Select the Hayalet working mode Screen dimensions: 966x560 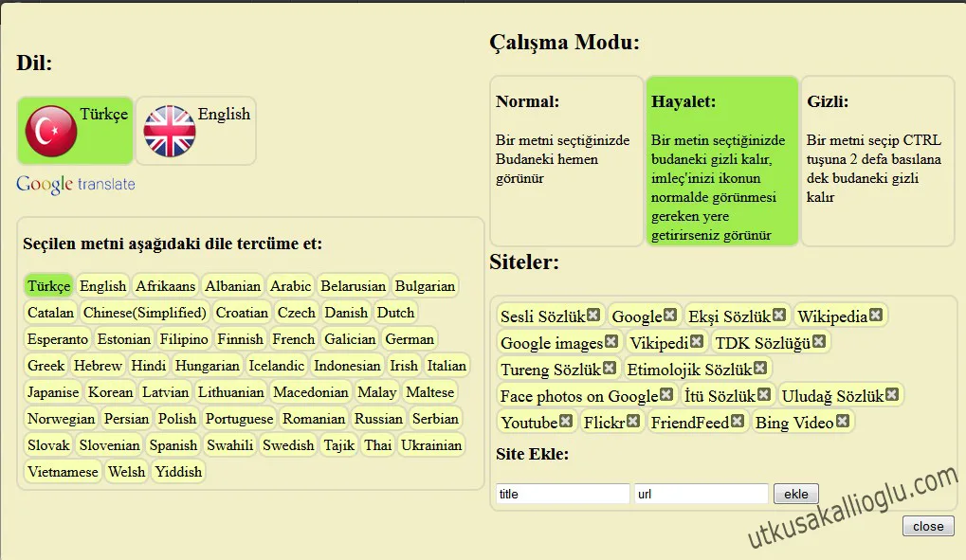(x=722, y=161)
